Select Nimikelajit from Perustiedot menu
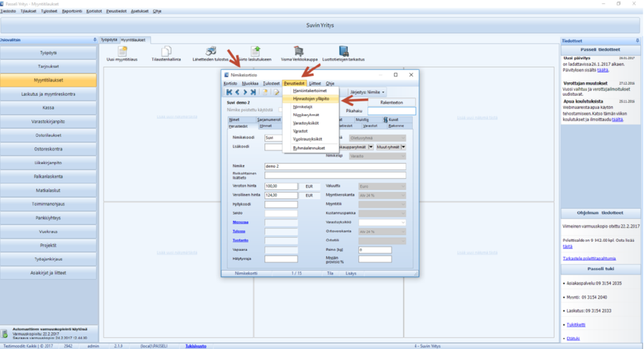 (x=311, y=107)
